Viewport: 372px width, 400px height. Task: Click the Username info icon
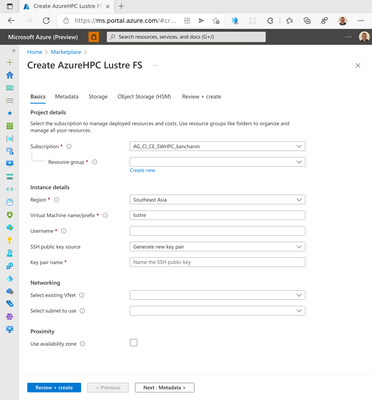click(64, 231)
